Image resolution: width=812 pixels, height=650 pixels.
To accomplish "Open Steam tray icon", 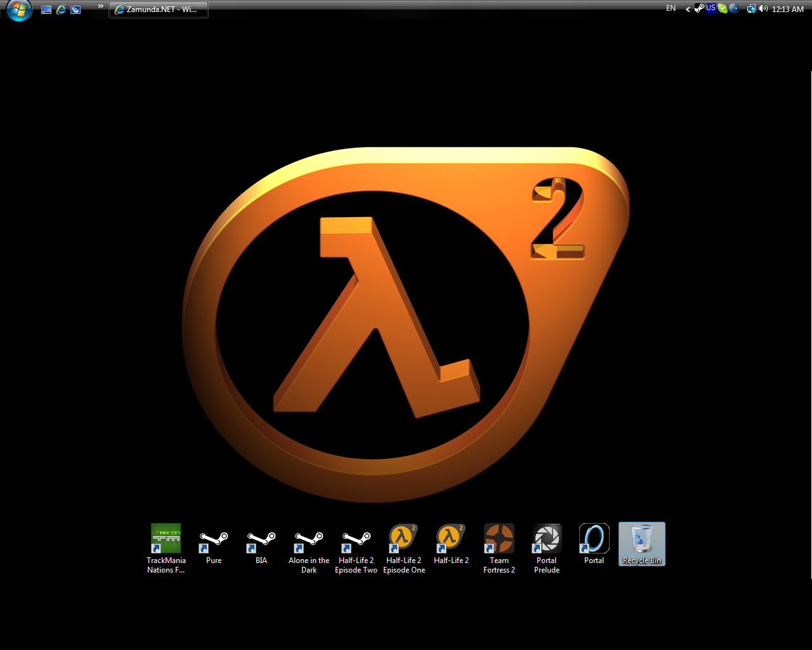I will coord(700,8).
